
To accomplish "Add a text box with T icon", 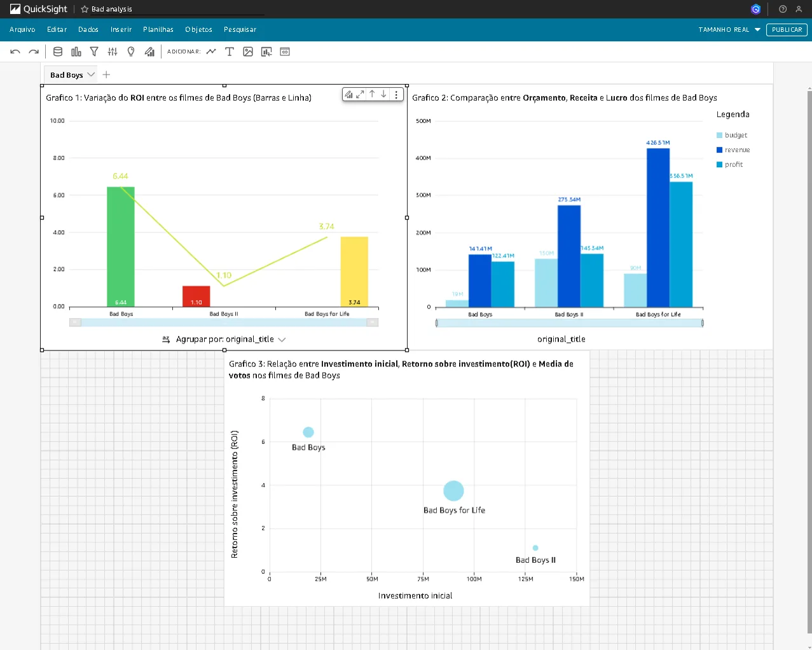I will [x=230, y=52].
